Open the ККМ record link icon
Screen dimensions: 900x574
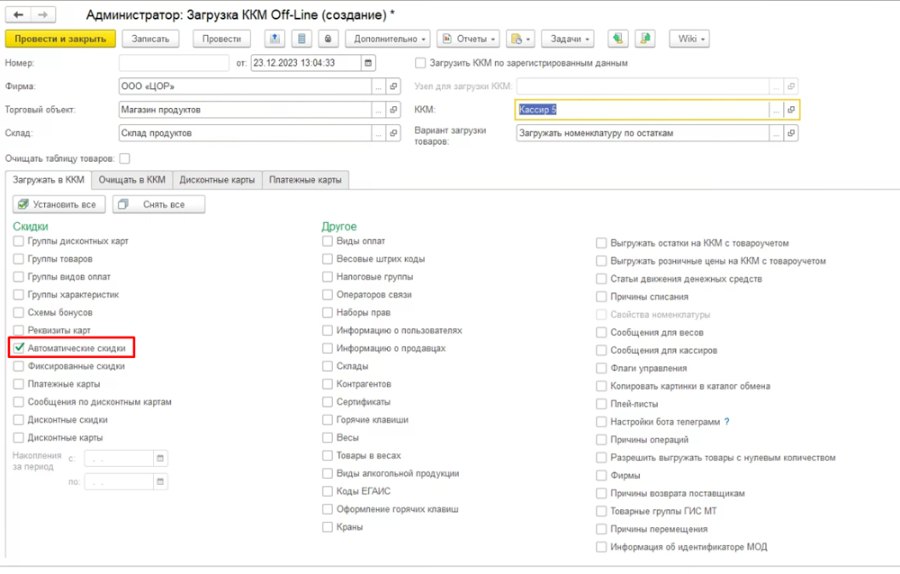[x=791, y=110]
